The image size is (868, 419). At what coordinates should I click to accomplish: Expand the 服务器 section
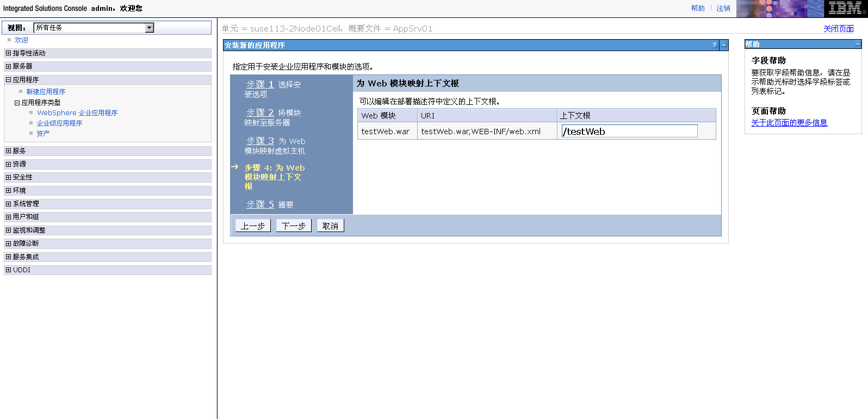pos(8,66)
